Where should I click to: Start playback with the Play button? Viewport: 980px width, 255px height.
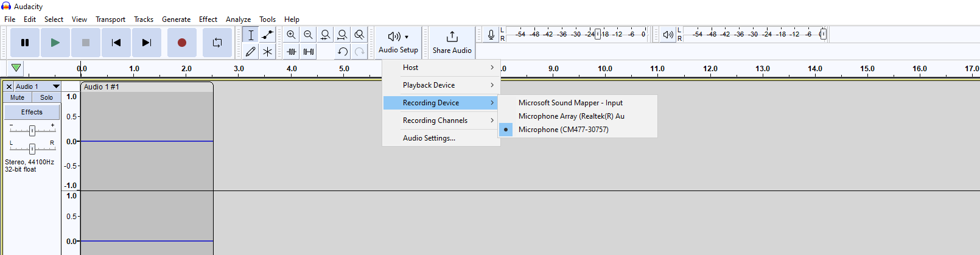(55, 43)
